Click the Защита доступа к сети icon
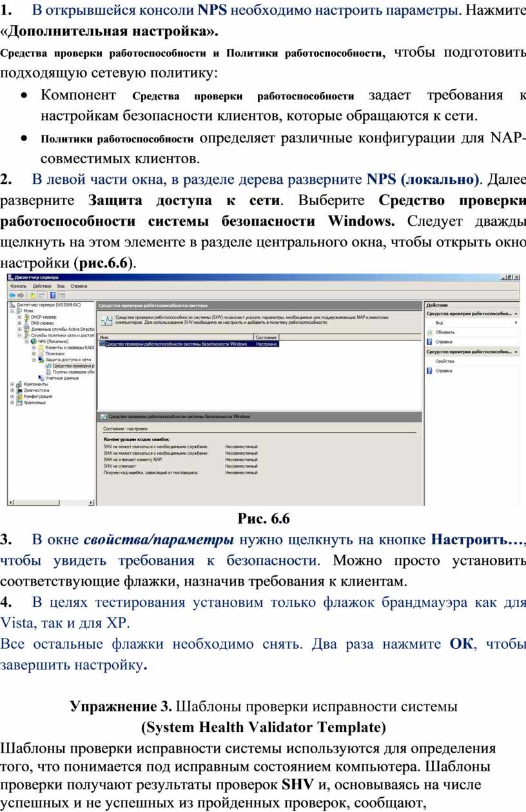This screenshot has height=812, width=526. point(41,360)
